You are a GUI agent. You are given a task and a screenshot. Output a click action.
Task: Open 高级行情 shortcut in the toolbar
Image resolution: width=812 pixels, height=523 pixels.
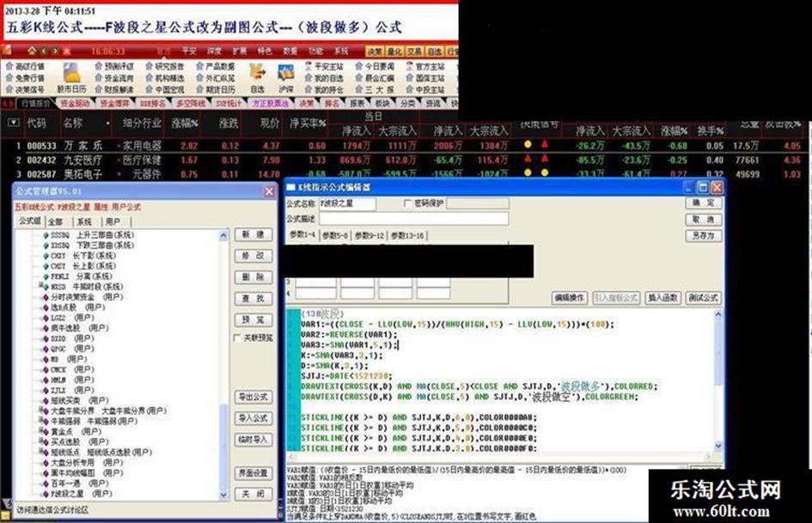tap(25, 66)
